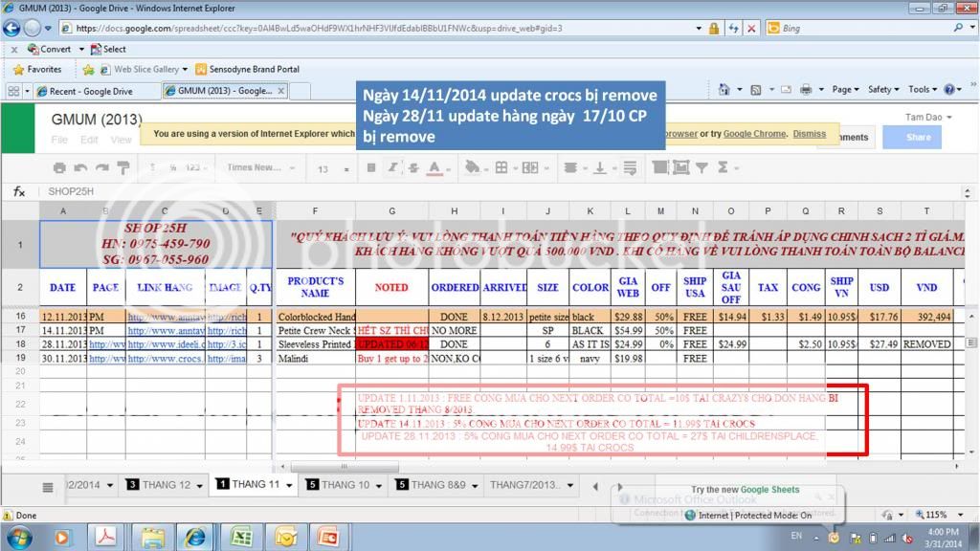
Task: Click the print icon in Sheets toolbar
Action: coord(59,168)
